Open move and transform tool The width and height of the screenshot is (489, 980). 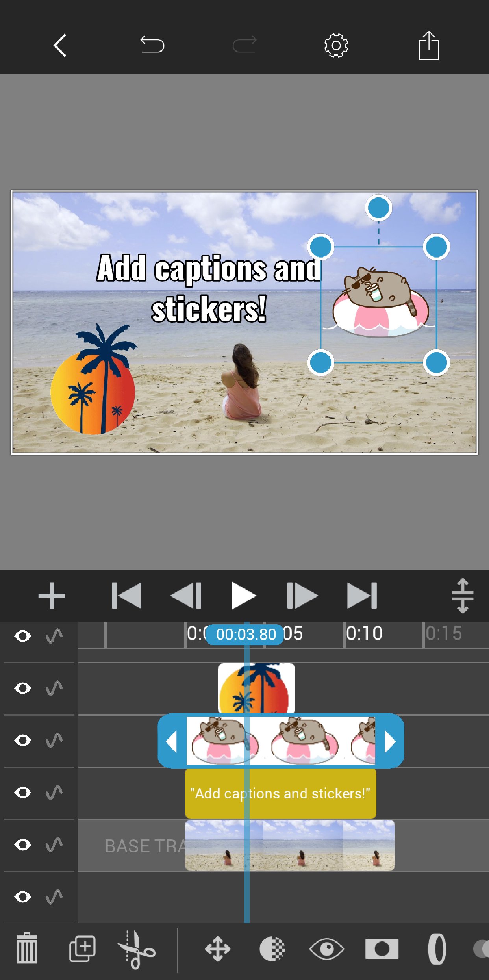point(218,949)
